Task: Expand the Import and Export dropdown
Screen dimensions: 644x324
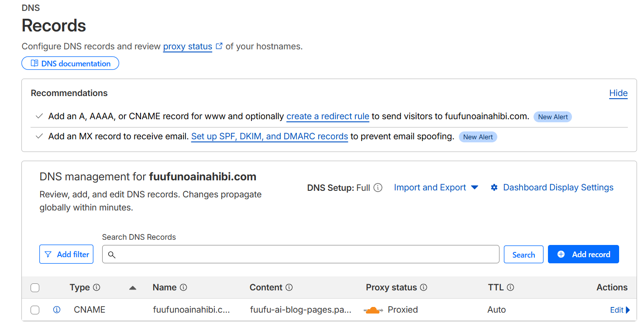Action: tap(436, 187)
